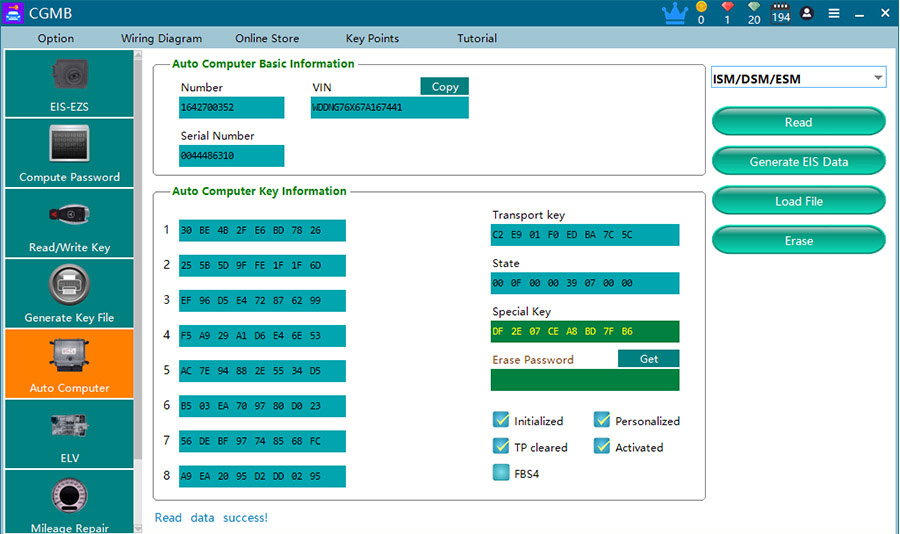Click the Erase Password input field
The width and height of the screenshot is (900, 534).
584,380
